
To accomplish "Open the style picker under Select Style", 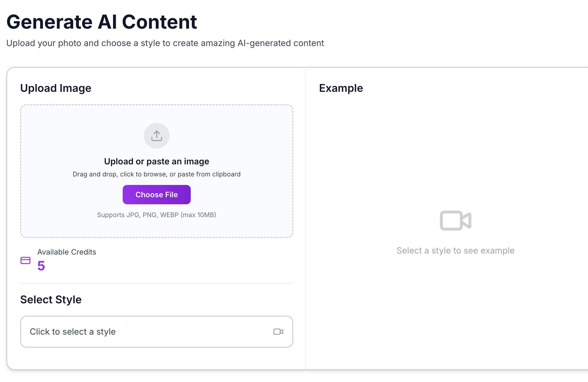I will 156,332.
